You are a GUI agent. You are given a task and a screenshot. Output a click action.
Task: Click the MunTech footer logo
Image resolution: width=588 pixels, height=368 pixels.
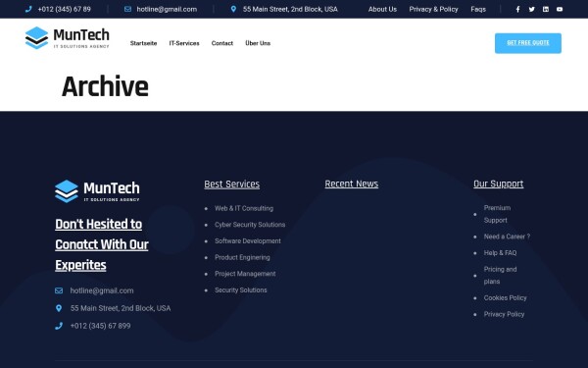click(x=97, y=191)
